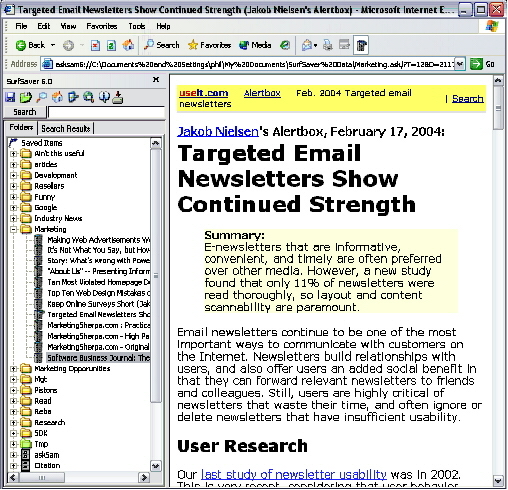Expand the articles folder

click(13, 165)
